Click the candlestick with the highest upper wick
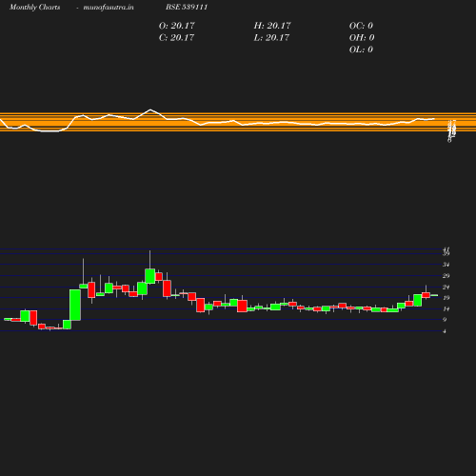Viewport: 476px width, 476px height. coord(150,276)
